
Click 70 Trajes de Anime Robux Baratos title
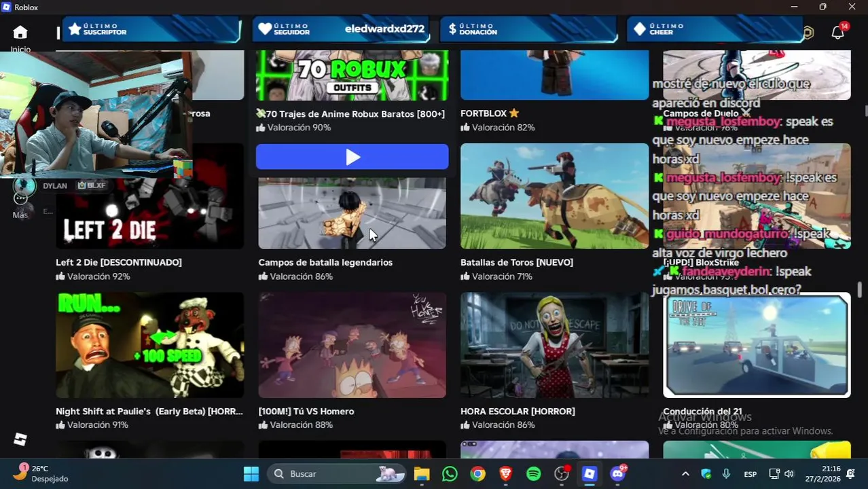point(350,113)
